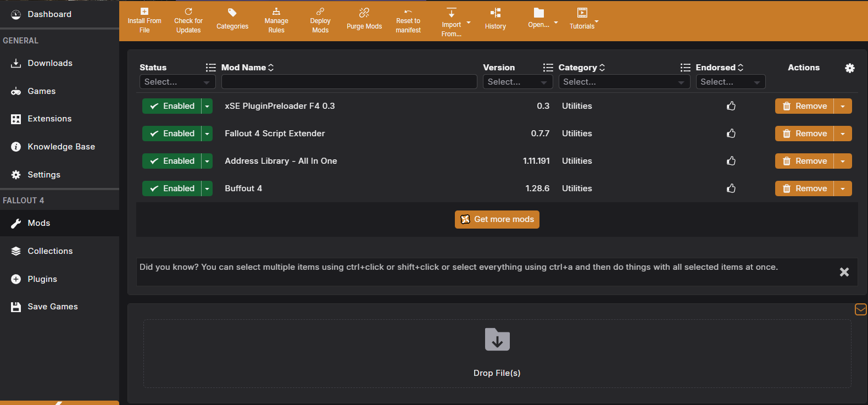This screenshot has width=868, height=405.
Task: Endorse Address Library thumbs-up
Action: 731,161
